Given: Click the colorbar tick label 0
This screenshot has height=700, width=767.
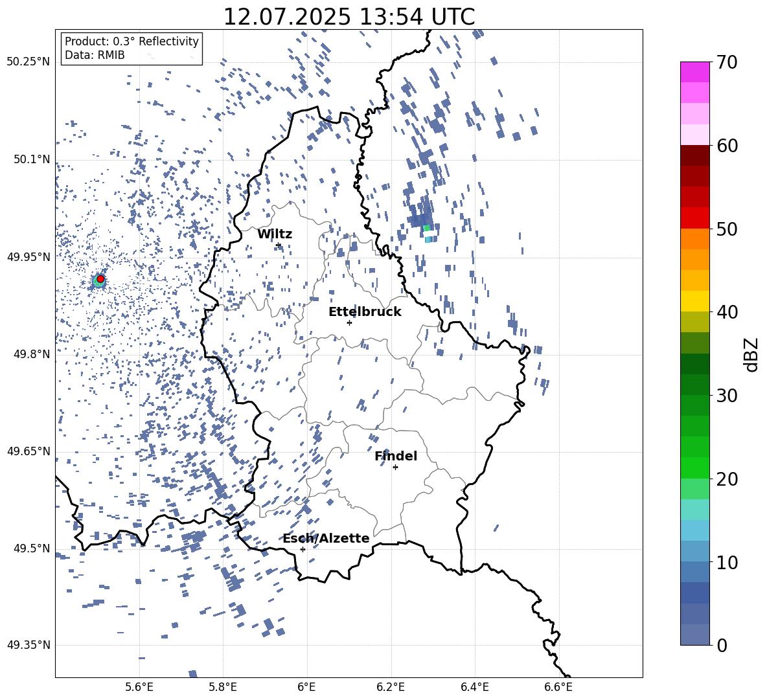Looking at the screenshot, I should [722, 645].
